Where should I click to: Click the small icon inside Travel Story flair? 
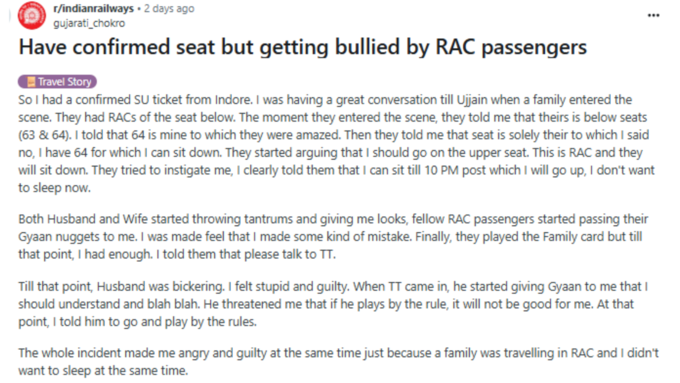31,82
